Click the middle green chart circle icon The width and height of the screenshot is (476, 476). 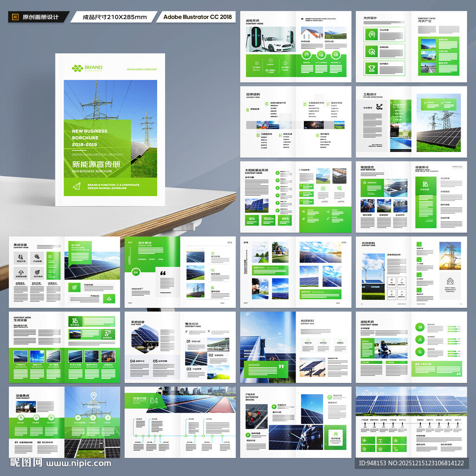(x=420, y=339)
